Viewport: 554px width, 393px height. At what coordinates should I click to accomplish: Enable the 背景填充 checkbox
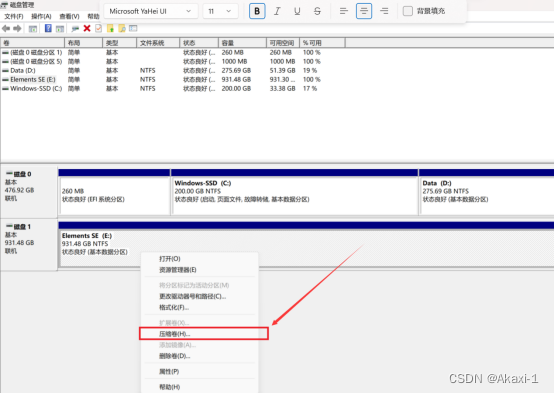pos(408,11)
